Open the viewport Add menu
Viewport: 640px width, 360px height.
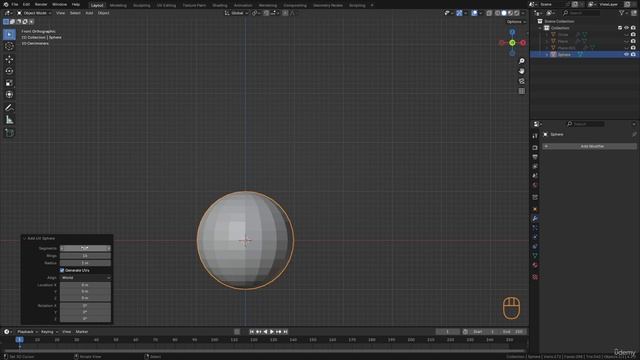pyautogui.click(x=89, y=13)
